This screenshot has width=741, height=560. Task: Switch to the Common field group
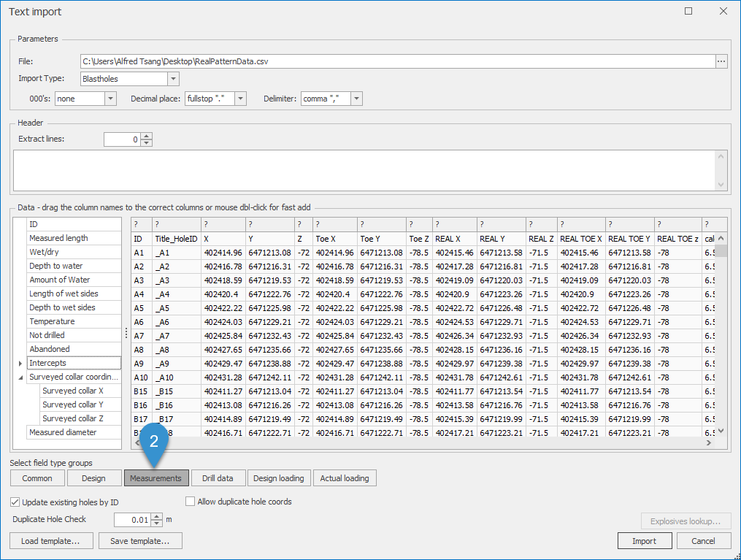coord(37,478)
